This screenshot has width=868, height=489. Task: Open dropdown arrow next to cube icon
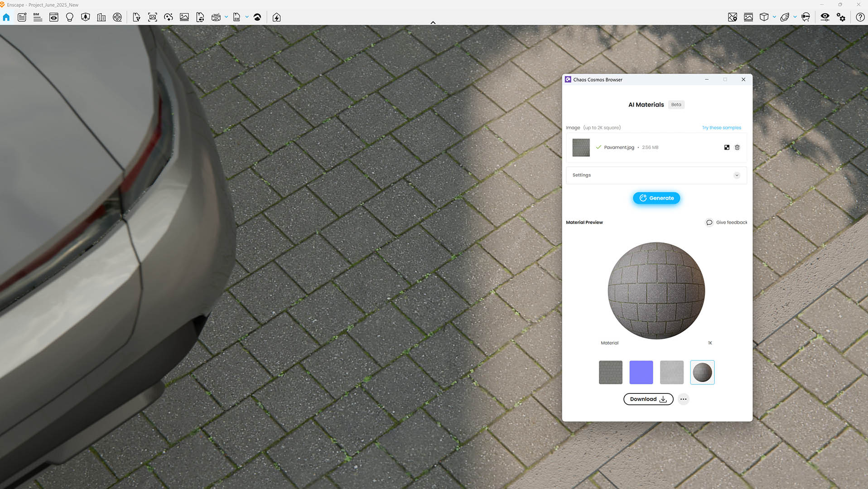(x=774, y=17)
